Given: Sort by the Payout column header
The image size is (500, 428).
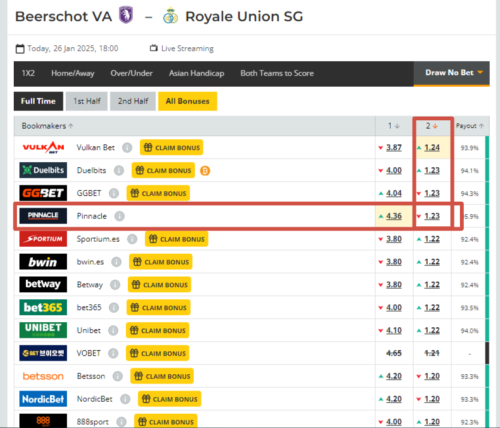Looking at the screenshot, I should click(470, 126).
